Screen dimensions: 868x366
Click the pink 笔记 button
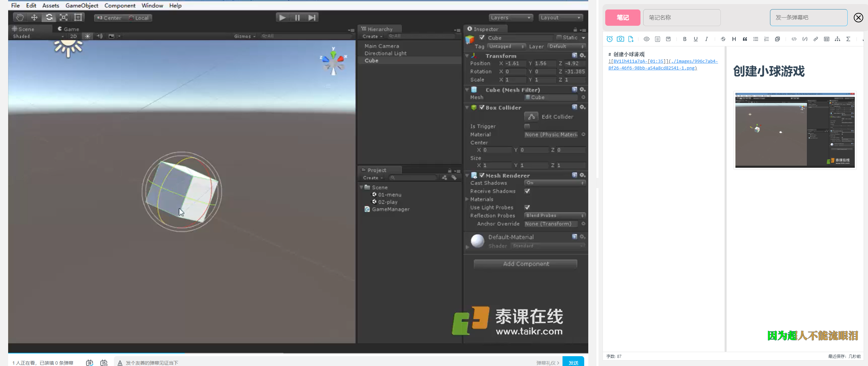pyautogui.click(x=623, y=18)
